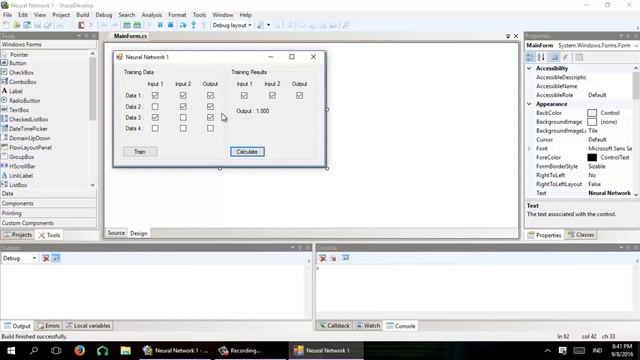Click the Open File toolbar icon
640x360 pixels.
17,25
